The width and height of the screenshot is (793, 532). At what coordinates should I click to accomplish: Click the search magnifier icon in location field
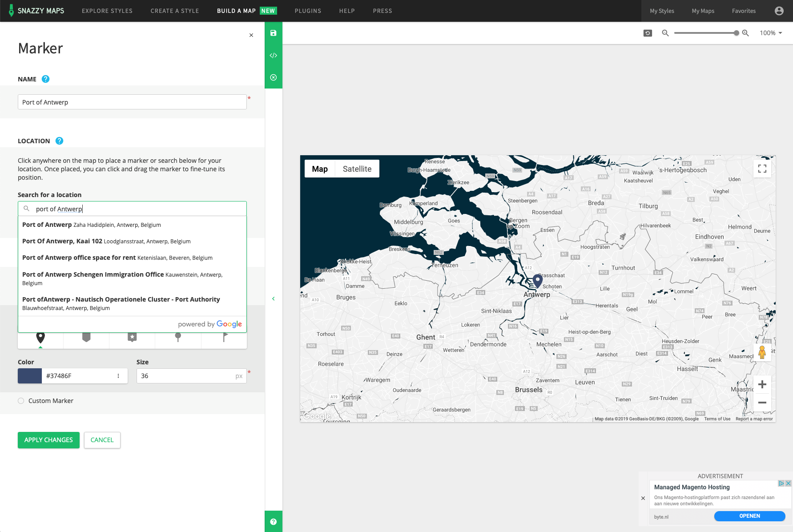point(26,209)
